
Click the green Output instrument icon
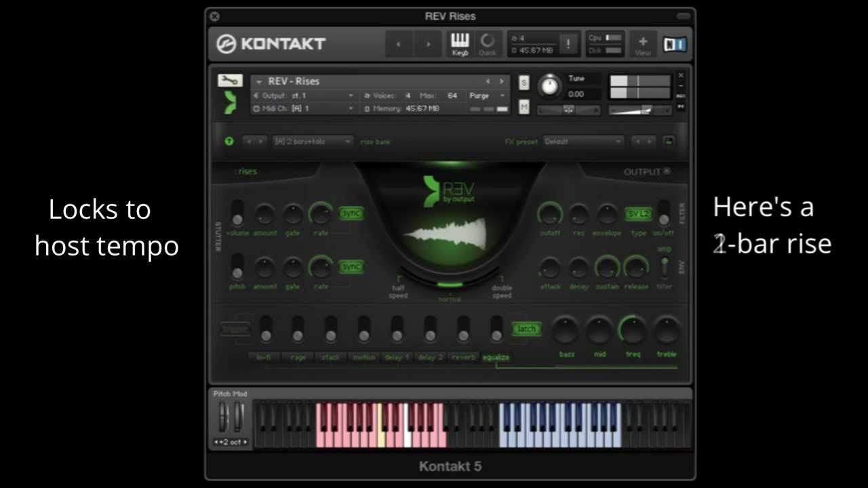point(231,102)
